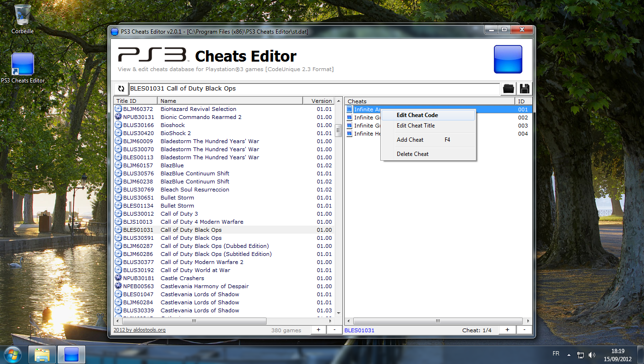644x364 pixels.
Task: Click the title bar application icon
Action: pyautogui.click(x=114, y=32)
